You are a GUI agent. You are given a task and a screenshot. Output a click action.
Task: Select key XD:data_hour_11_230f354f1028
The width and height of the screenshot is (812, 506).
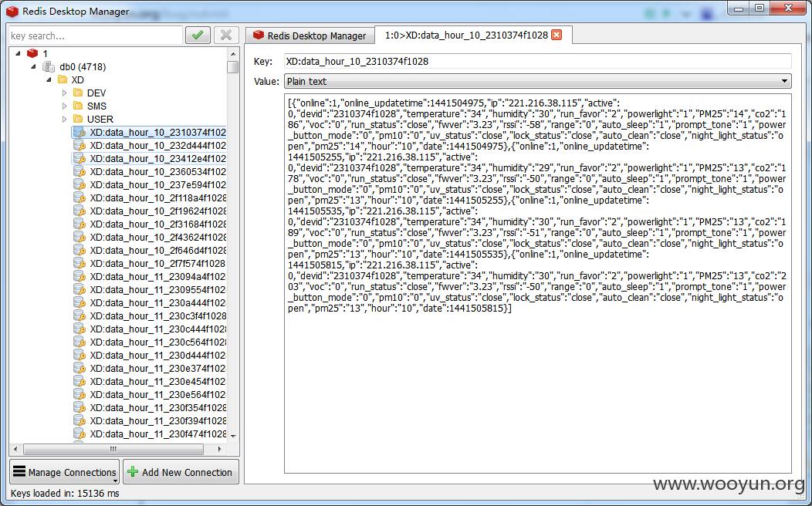coord(157,408)
